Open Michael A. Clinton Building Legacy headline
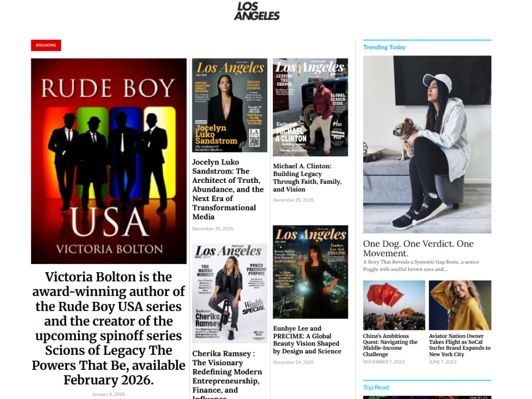Viewport: 532px width, 399px height. click(307, 178)
